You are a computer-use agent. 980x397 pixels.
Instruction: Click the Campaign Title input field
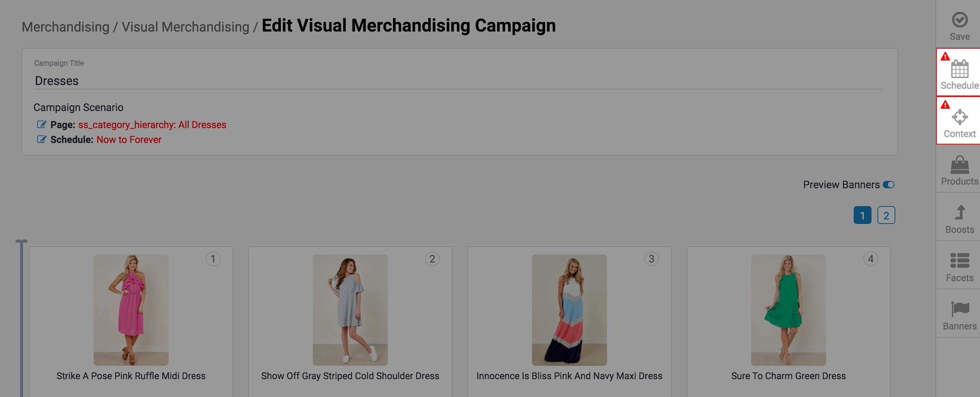coord(457,81)
